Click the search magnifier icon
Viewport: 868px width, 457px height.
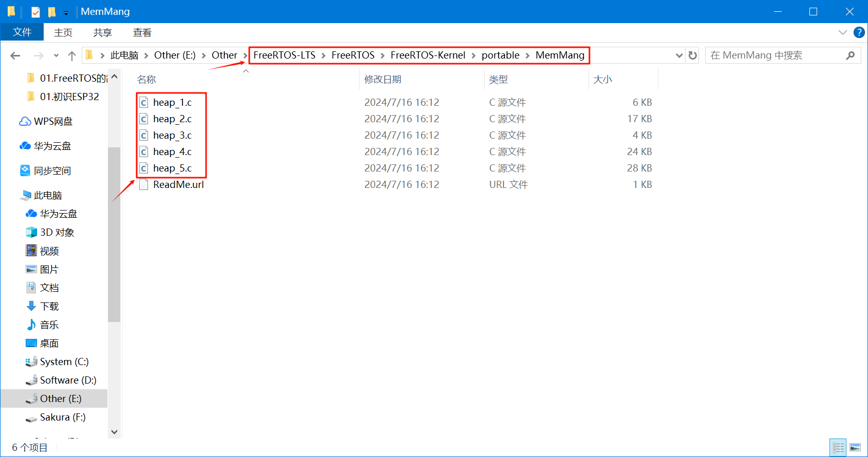[x=851, y=55]
